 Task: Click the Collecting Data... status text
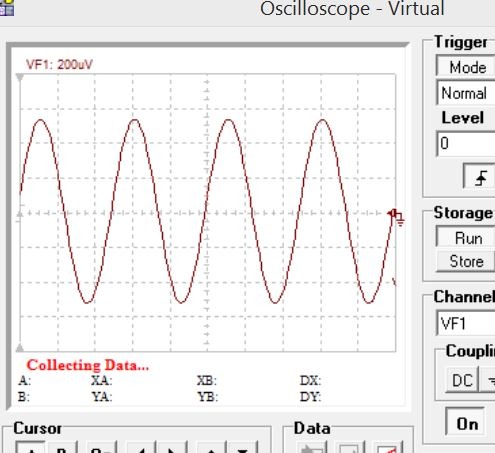pos(88,365)
